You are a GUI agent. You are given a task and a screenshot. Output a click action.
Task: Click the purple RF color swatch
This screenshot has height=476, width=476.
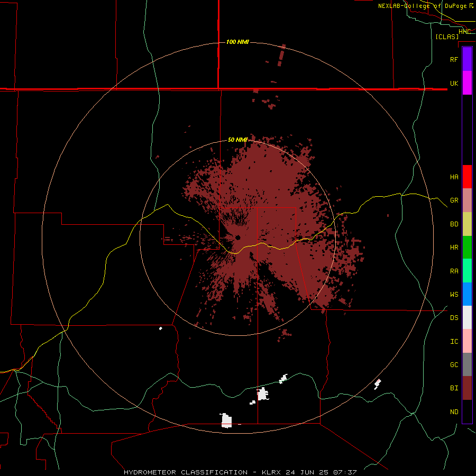click(x=467, y=59)
